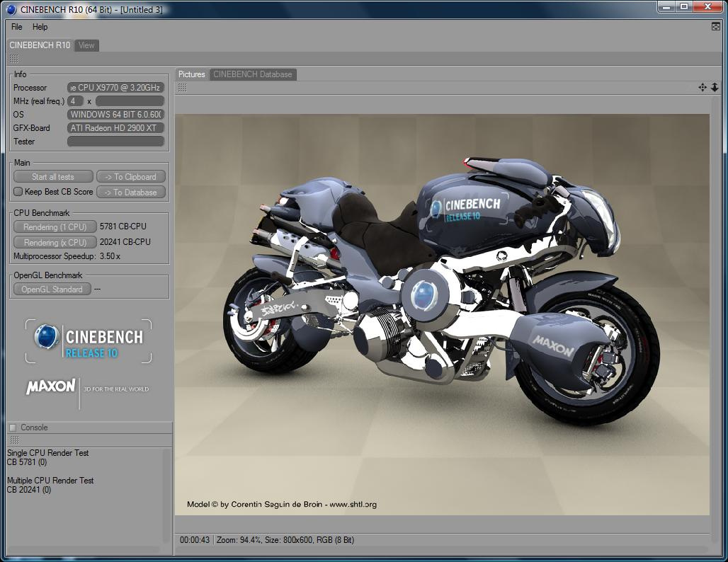Click the MAXON logo in the left panel
Viewport: 728px width, 562px height.
51,386
